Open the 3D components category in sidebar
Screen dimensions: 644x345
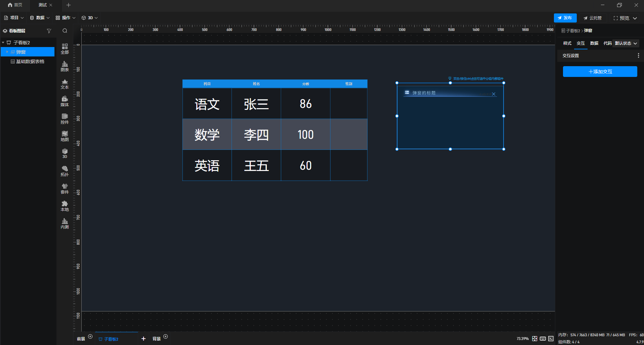click(x=65, y=154)
